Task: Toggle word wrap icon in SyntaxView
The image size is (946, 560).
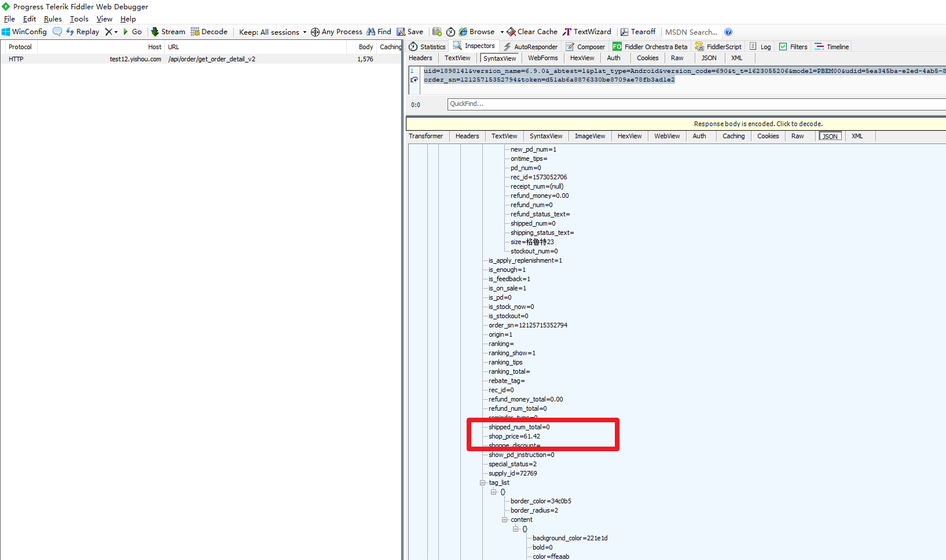Action: (414, 80)
